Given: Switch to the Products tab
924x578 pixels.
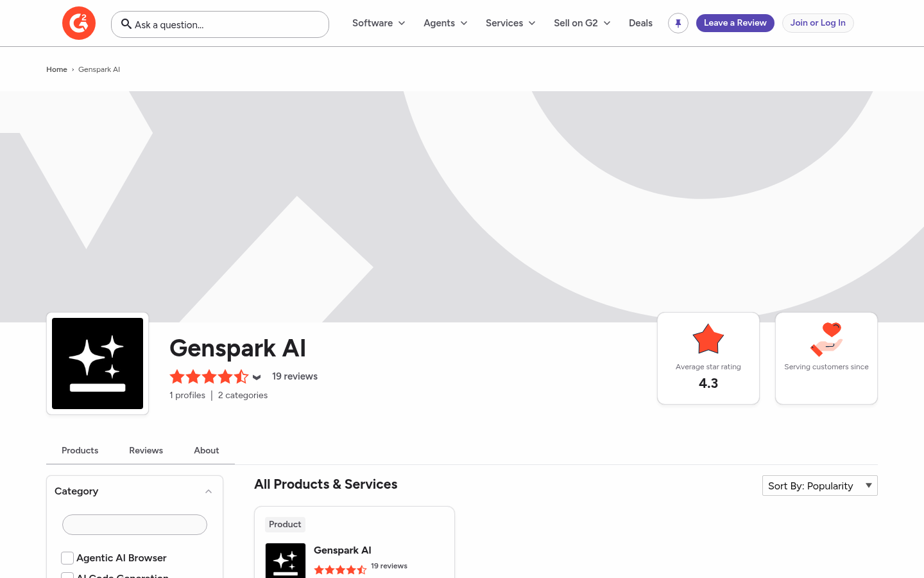Looking at the screenshot, I should point(80,450).
